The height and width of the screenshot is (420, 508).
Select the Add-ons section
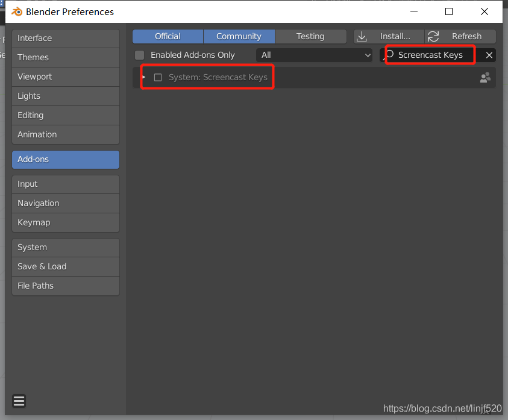point(66,160)
